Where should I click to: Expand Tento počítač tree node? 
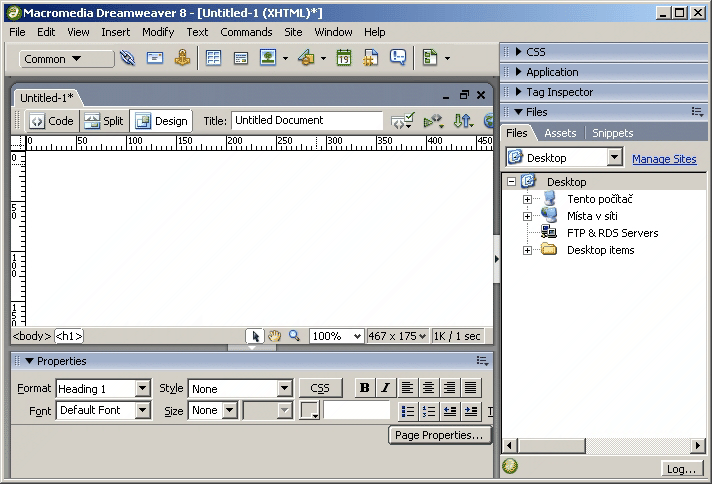[x=527, y=199]
